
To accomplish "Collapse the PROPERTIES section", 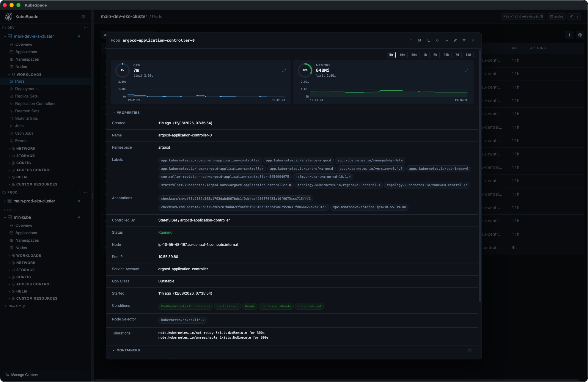I will pyautogui.click(x=126, y=113).
